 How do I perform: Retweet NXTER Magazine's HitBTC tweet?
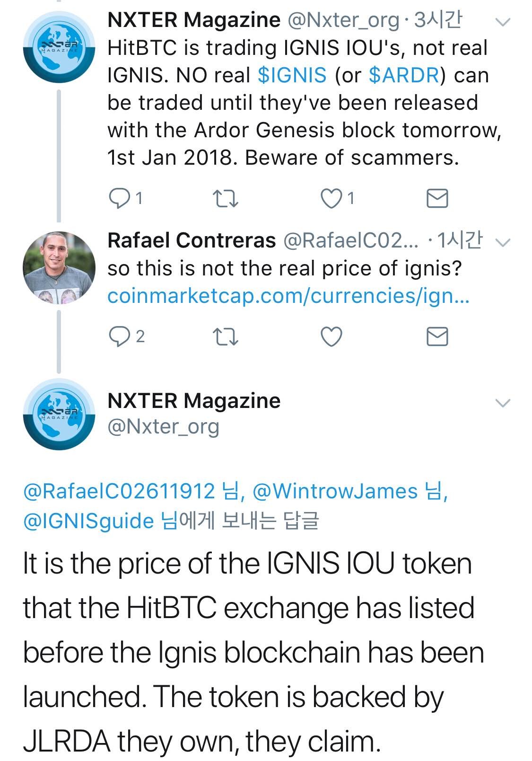pyautogui.click(x=226, y=199)
